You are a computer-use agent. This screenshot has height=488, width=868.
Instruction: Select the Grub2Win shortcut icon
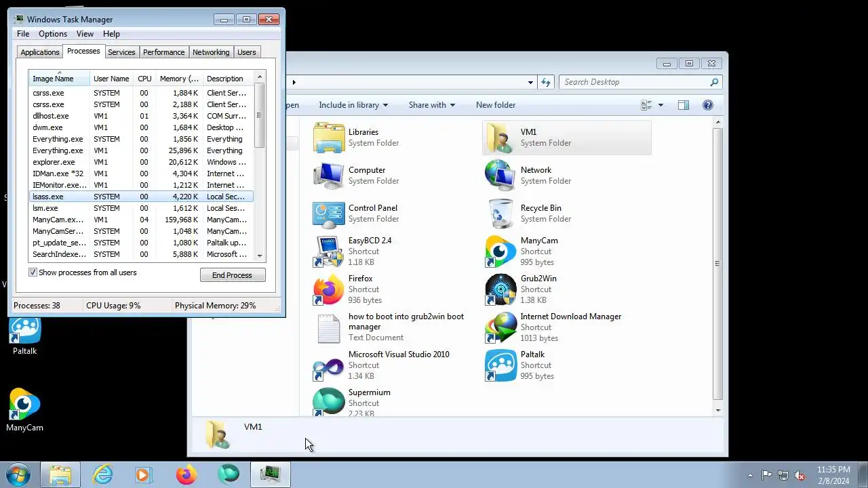click(x=501, y=289)
